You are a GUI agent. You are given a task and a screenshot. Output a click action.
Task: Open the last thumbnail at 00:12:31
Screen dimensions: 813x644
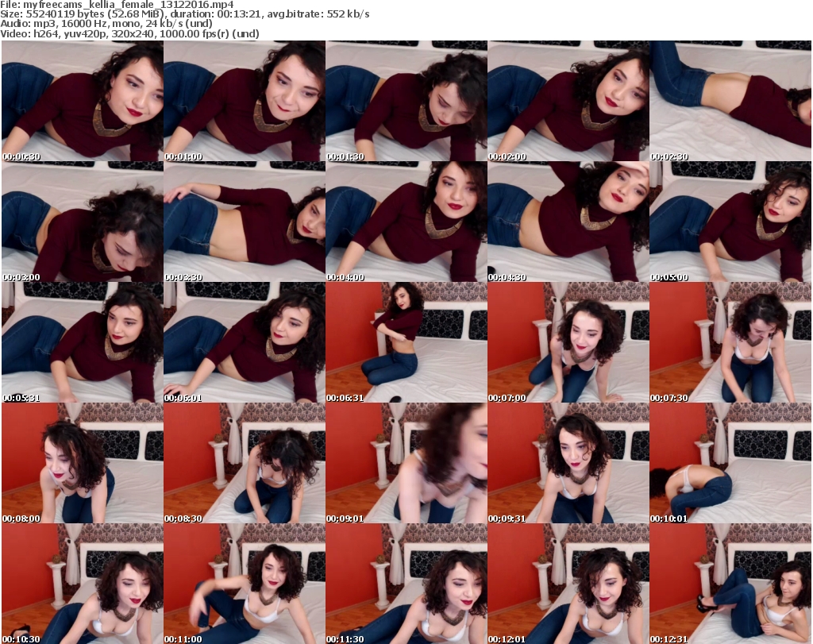[x=730, y=584]
